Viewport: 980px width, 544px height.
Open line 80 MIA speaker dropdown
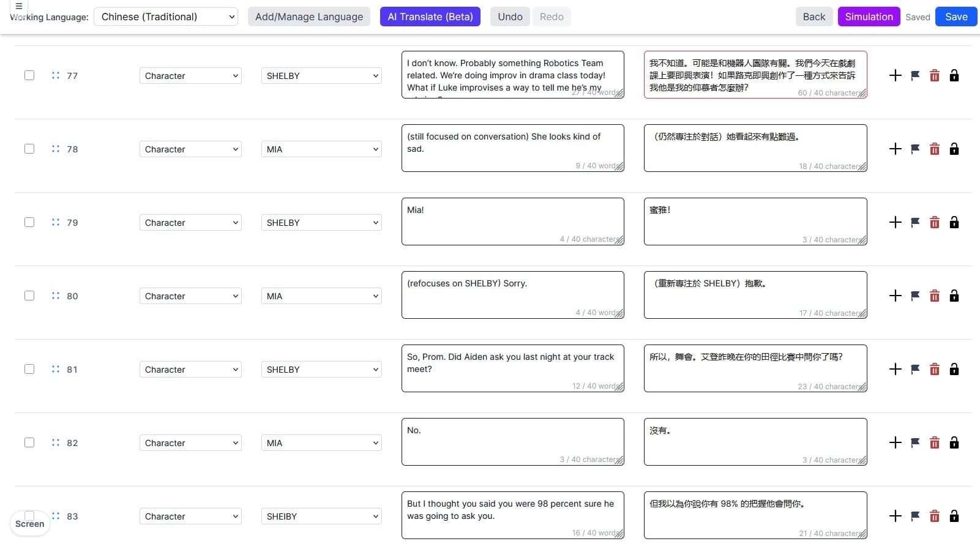[x=321, y=296]
